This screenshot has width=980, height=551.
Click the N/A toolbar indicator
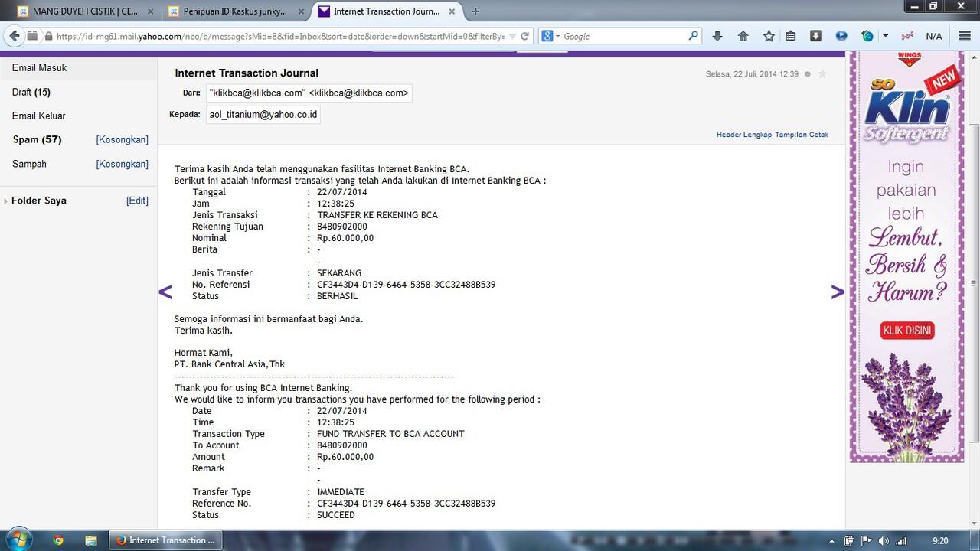[x=934, y=36]
